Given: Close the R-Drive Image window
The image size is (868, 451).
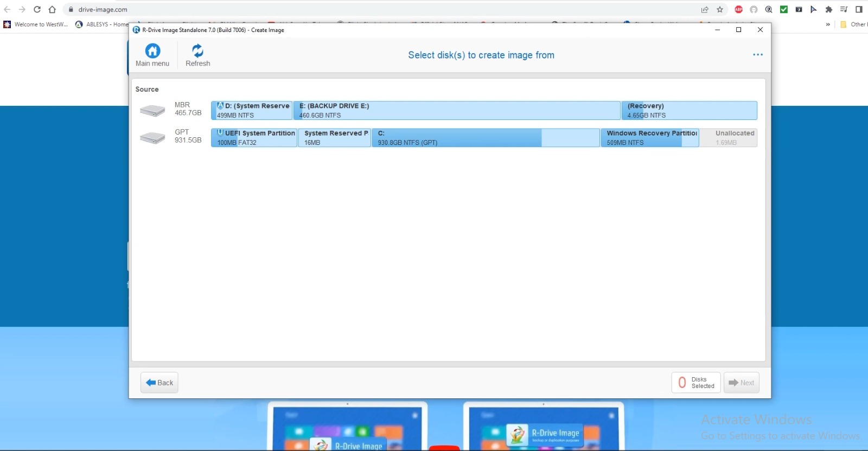Looking at the screenshot, I should tap(760, 30).
